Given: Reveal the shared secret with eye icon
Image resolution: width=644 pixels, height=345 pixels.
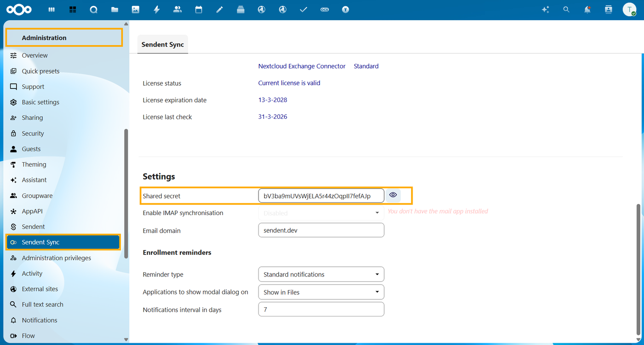Looking at the screenshot, I should (393, 195).
